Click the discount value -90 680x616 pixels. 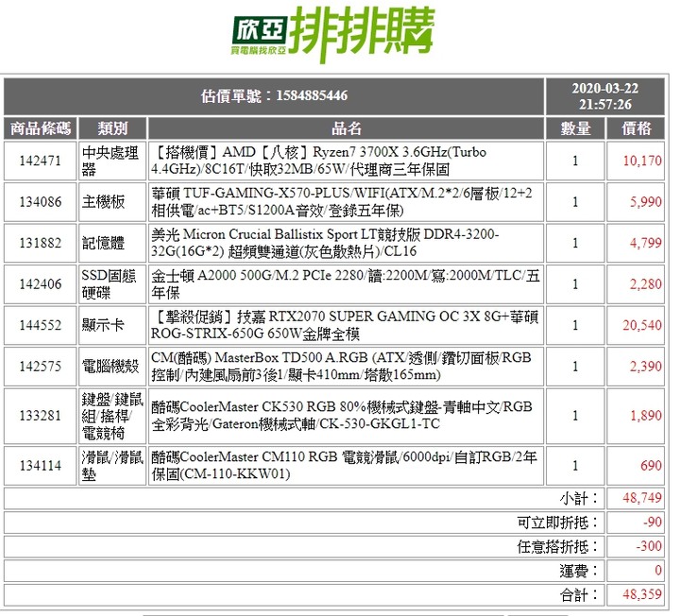pyautogui.click(x=653, y=522)
